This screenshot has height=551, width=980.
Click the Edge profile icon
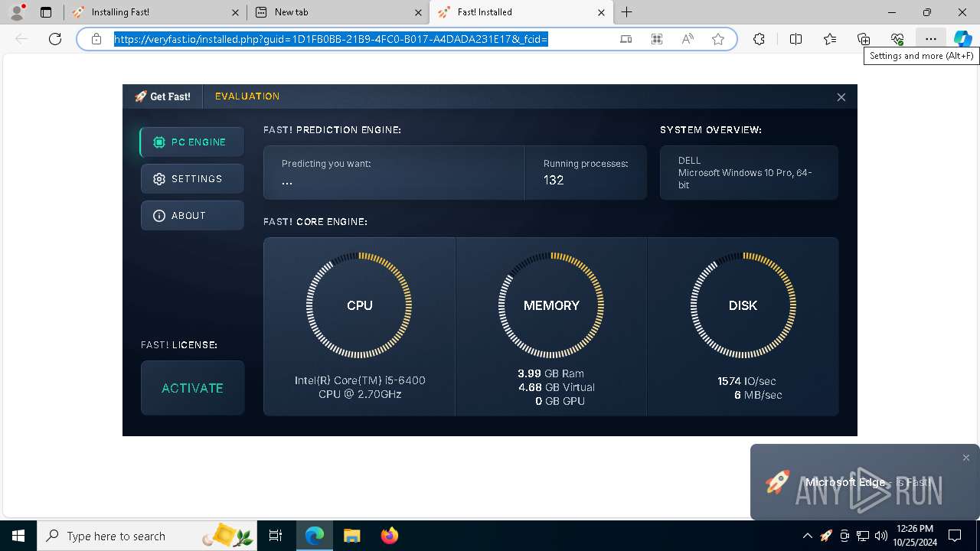(x=17, y=12)
